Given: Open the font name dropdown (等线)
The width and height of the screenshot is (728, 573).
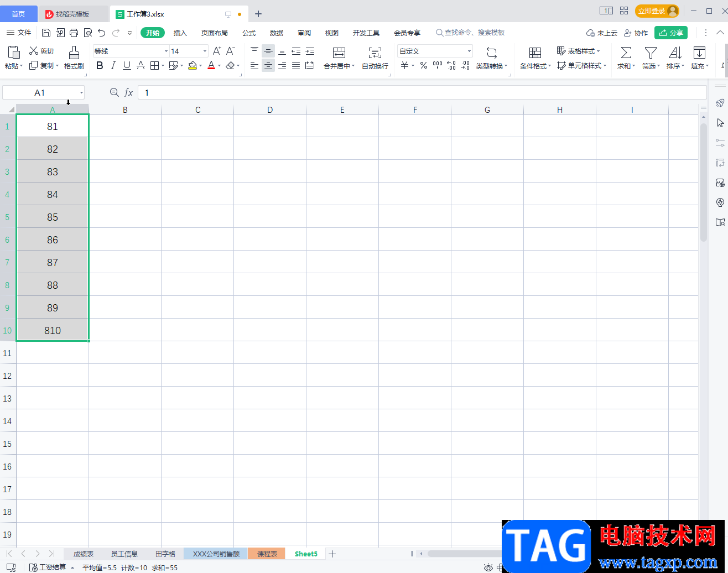Looking at the screenshot, I should [x=166, y=51].
